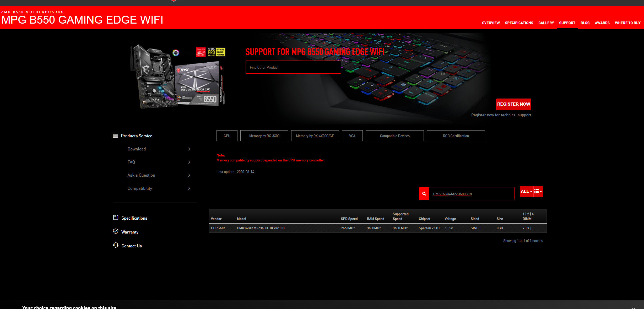Click the Warranty shield icon
Image resolution: width=644 pixels, height=309 pixels.
[116, 231]
